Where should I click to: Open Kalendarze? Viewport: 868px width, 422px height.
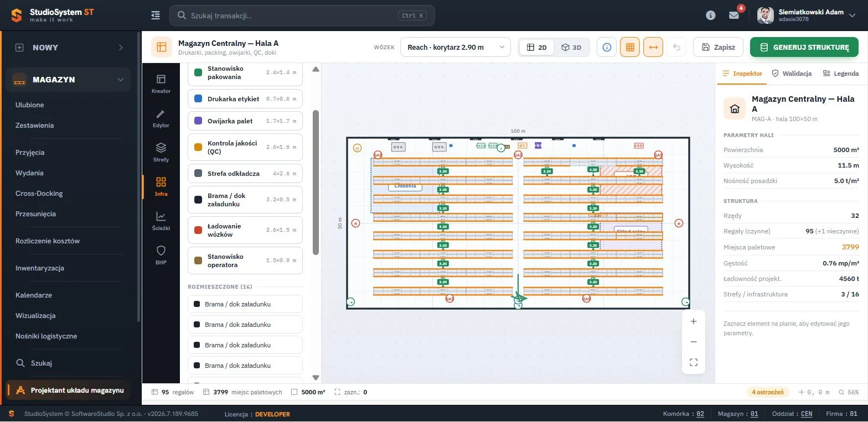(x=34, y=295)
